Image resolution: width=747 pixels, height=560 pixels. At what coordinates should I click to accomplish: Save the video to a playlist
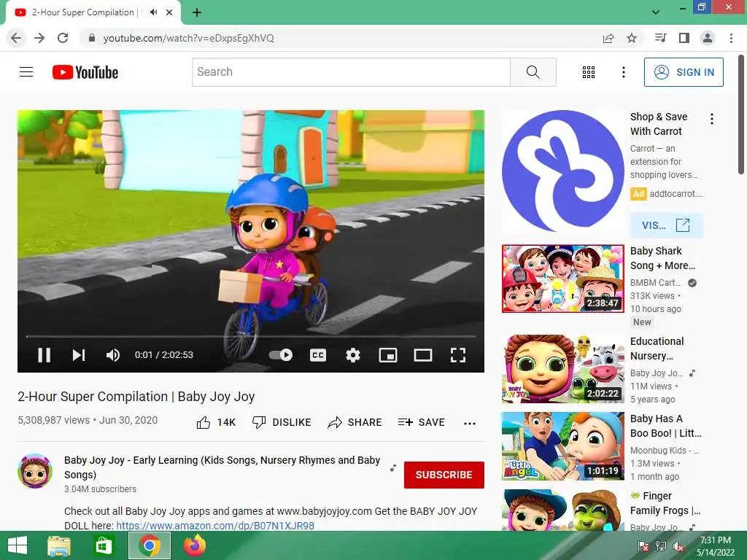(x=421, y=422)
